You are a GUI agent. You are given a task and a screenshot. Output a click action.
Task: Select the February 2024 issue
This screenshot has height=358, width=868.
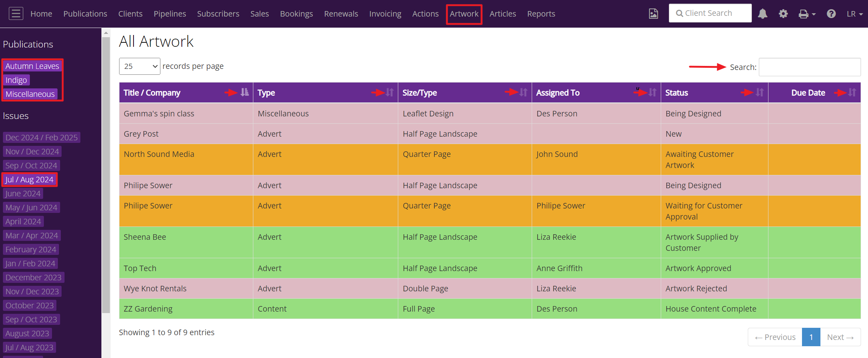click(31, 249)
